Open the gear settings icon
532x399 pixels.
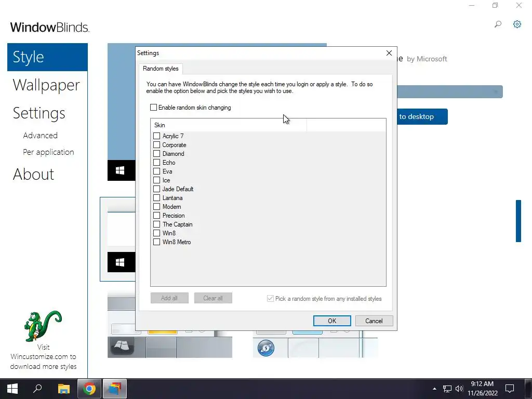coord(517,24)
